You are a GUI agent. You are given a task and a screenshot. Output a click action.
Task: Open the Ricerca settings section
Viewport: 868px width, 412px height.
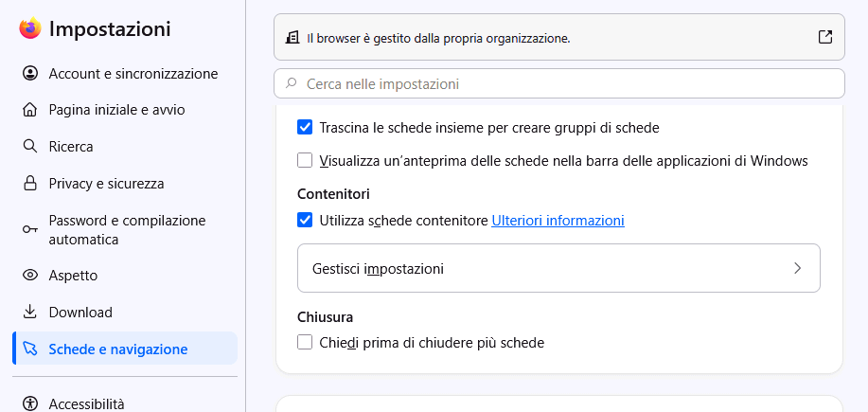click(125, 147)
